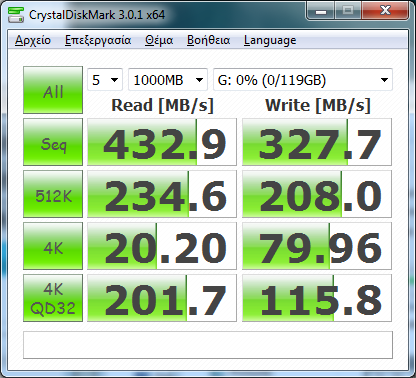
Task: Close the CrystalDiskMark window
Action: (385, 11)
